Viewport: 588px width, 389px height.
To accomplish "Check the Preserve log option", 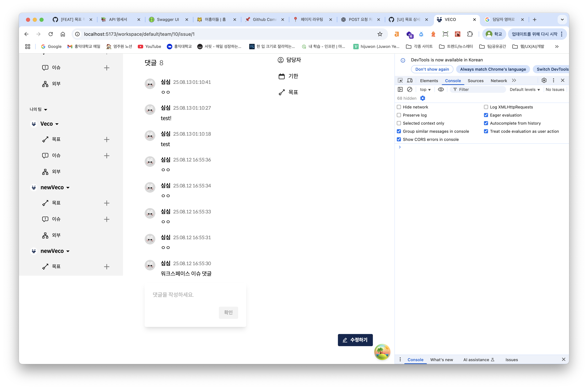I will pyautogui.click(x=399, y=115).
